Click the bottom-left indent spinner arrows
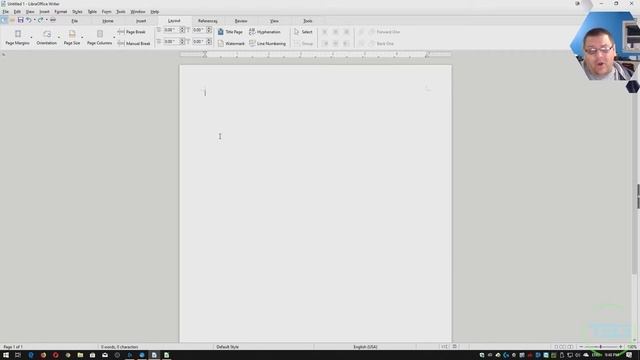This screenshot has width=640, height=360. (x=182, y=42)
